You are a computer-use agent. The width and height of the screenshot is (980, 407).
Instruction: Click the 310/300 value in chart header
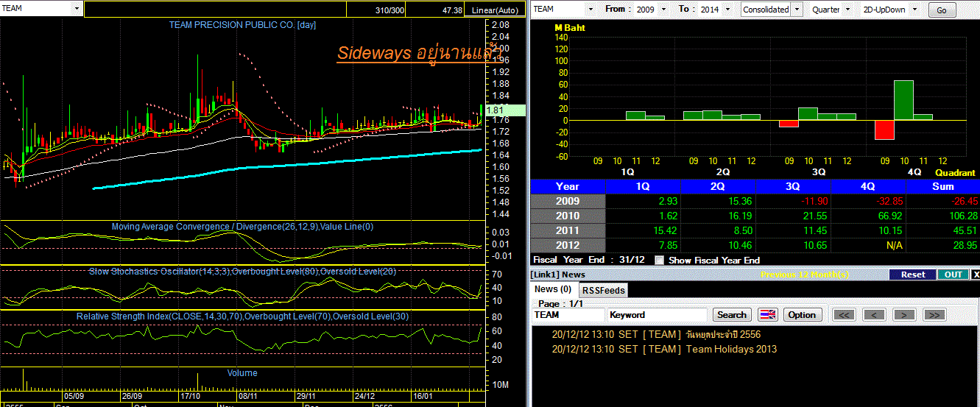[389, 10]
